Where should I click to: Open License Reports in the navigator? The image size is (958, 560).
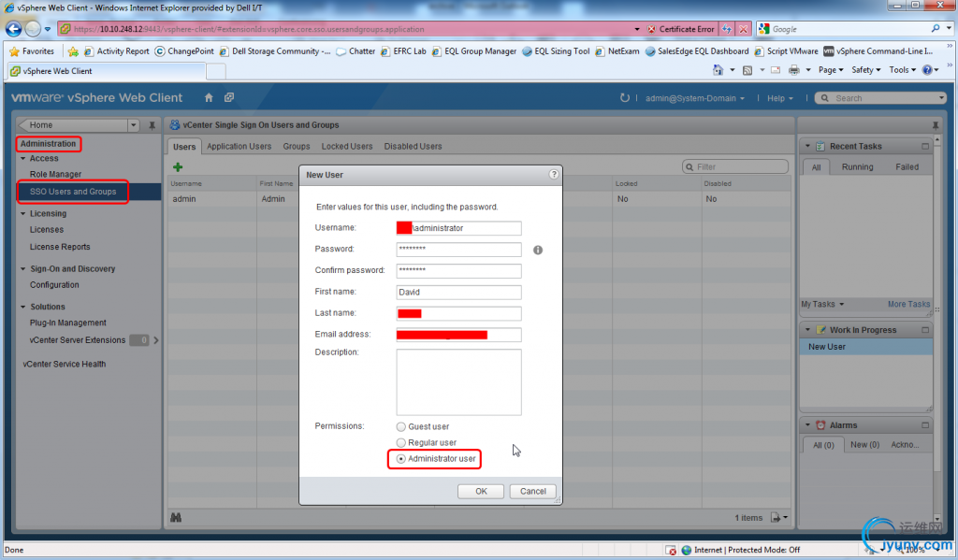point(60,247)
